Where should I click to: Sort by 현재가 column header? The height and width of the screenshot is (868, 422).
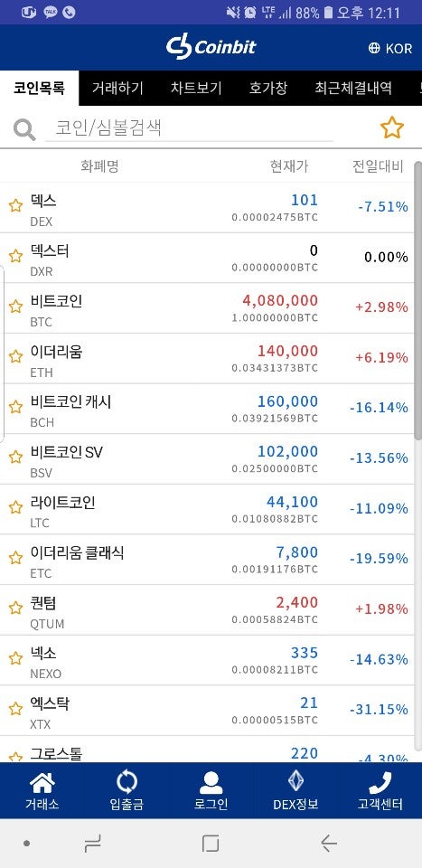click(x=289, y=165)
